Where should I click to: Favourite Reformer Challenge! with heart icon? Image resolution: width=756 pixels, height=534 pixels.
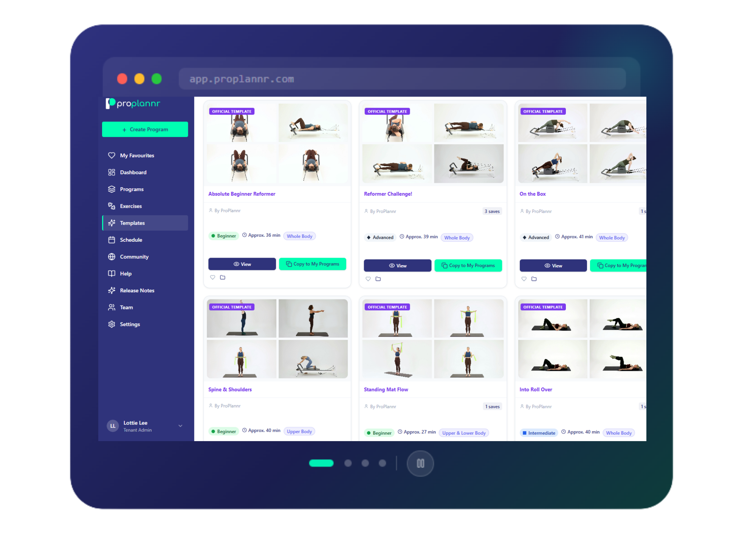click(368, 279)
